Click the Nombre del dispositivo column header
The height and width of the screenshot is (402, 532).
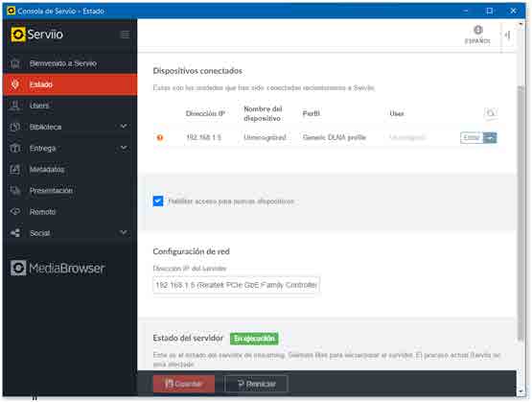click(263, 113)
